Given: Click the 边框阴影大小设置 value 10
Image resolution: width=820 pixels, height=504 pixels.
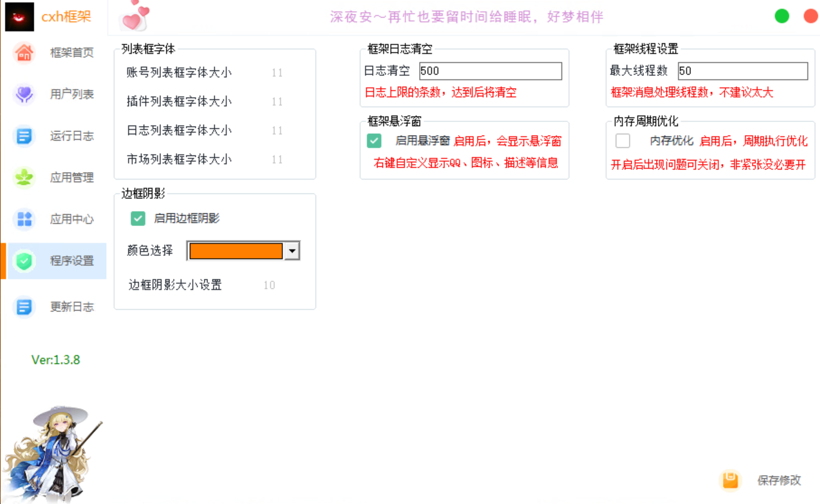Looking at the screenshot, I should pos(269,285).
